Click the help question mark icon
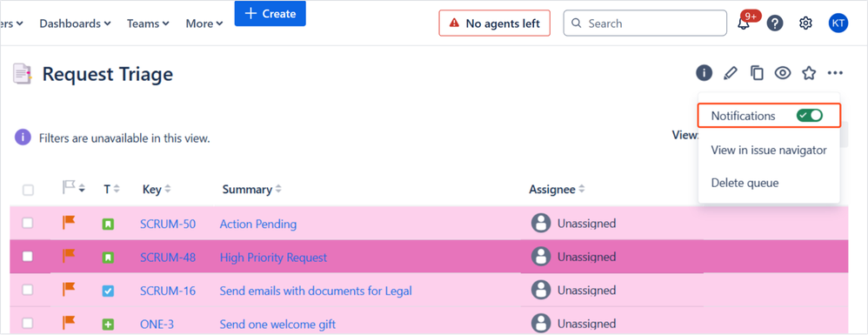The height and width of the screenshot is (335, 868). coord(775,23)
